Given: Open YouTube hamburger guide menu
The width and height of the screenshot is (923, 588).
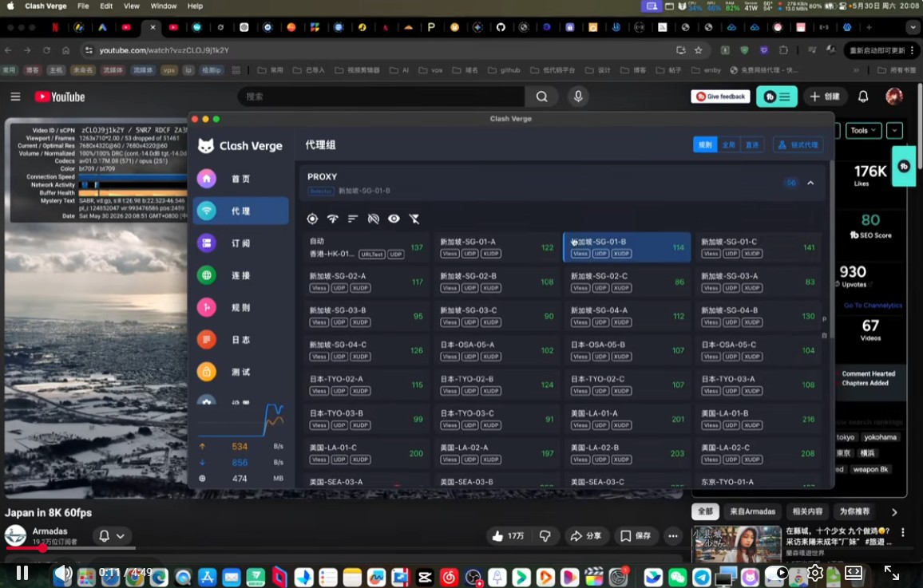Looking at the screenshot, I should (x=15, y=97).
